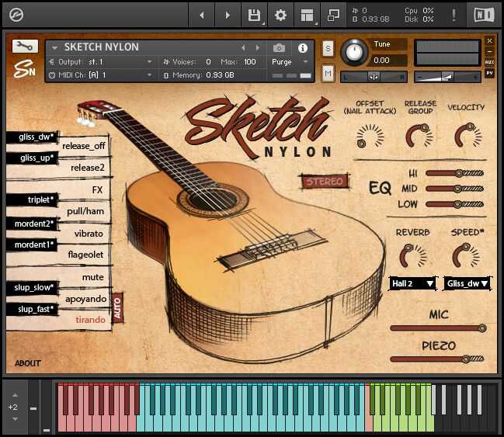
Task: Click the mordent2 keyswitch button
Action: [33, 224]
